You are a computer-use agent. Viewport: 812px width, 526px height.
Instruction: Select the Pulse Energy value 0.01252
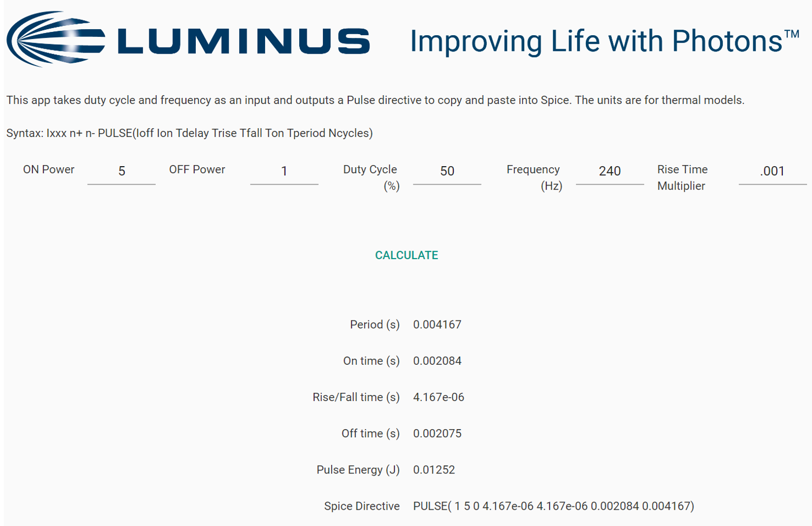pyautogui.click(x=434, y=470)
